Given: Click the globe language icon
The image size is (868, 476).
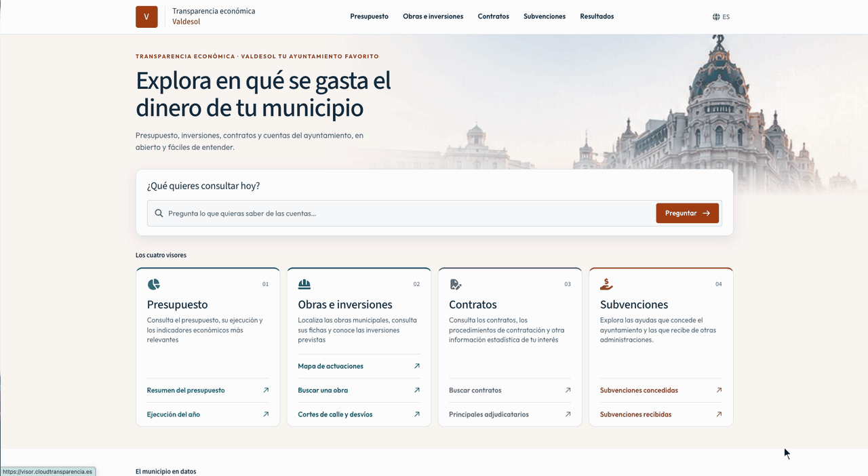Looking at the screenshot, I should 716,17.
